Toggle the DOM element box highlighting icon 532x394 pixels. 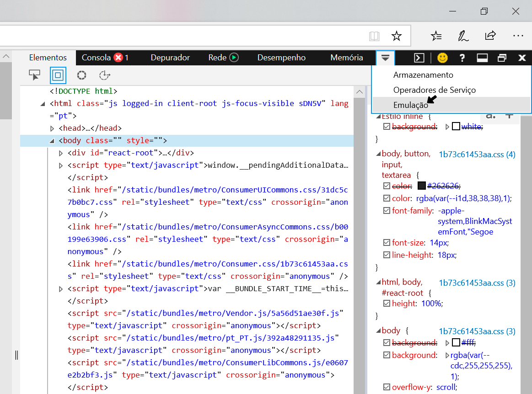tap(58, 75)
